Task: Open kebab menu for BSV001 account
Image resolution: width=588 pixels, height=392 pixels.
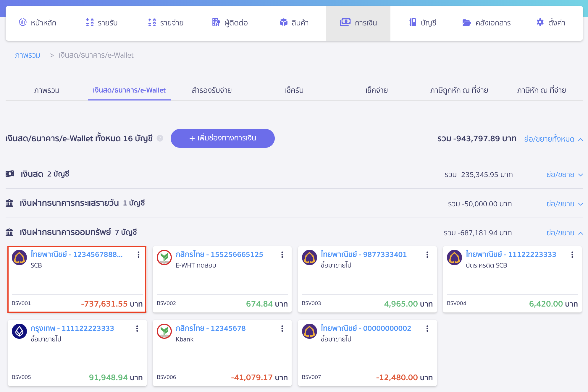Action: tap(138, 255)
